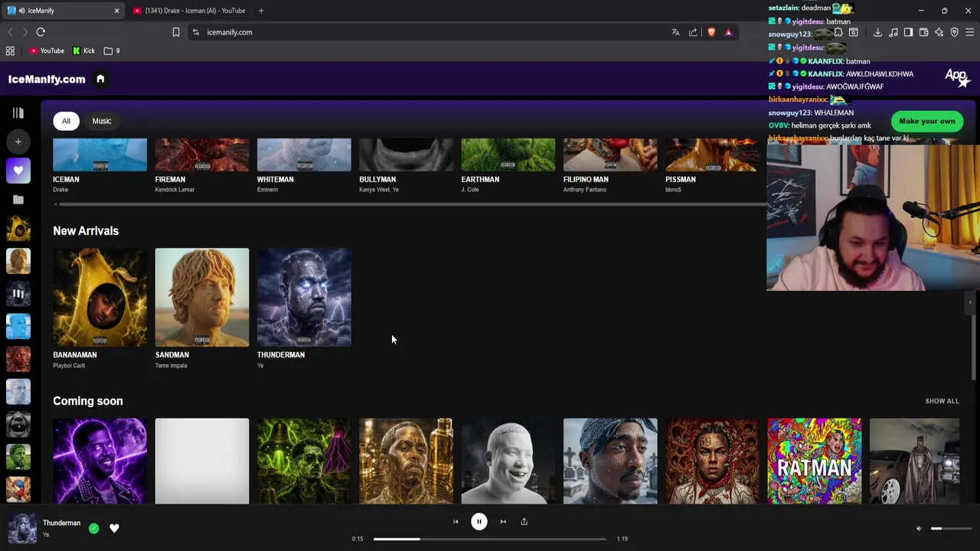This screenshot has width=980, height=551.
Task: Select the blue Iceman cover in the left sidebar
Action: pyautogui.click(x=18, y=326)
